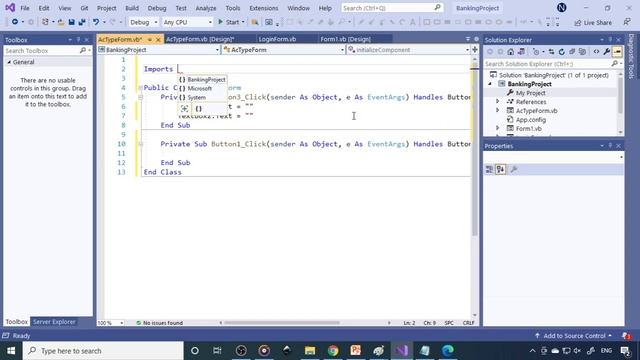Image resolution: width=640 pixels, height=360 pixels.
Task: Open the Extensions menu
Action: (263, 8)
